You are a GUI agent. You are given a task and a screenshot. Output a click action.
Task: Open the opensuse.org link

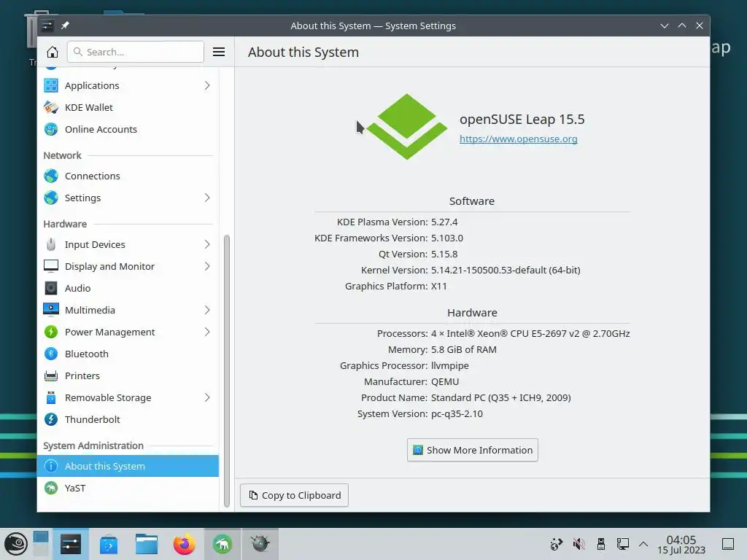pos(519,139)
